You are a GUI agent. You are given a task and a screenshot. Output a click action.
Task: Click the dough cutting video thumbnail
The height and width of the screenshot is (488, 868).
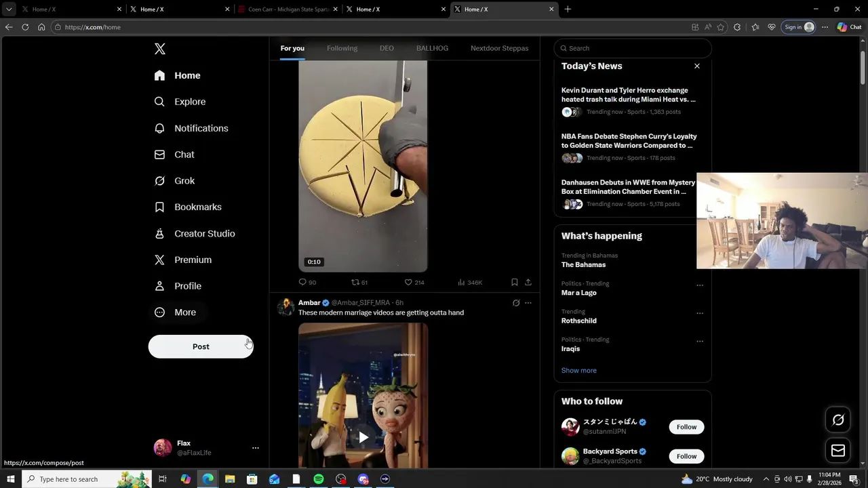pyautogui.click(x=363, y=166)
